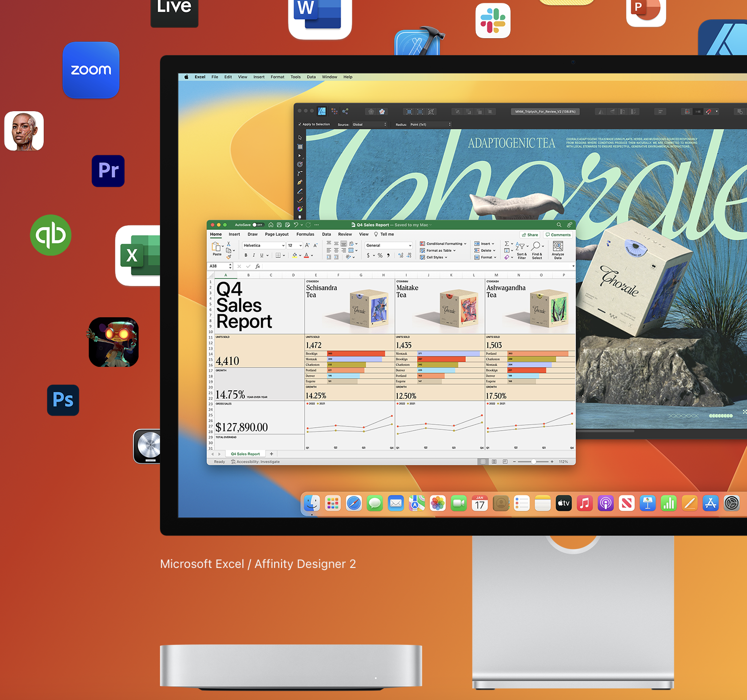Click the Decrease Font Size icon
This screenshot has width=747, height=700.
pos(315,245)
